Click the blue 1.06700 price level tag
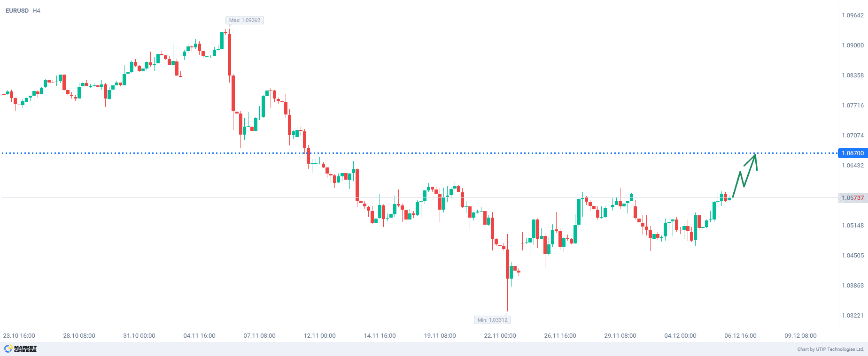This screenshot has width=868, height=356. coord(852,153)
